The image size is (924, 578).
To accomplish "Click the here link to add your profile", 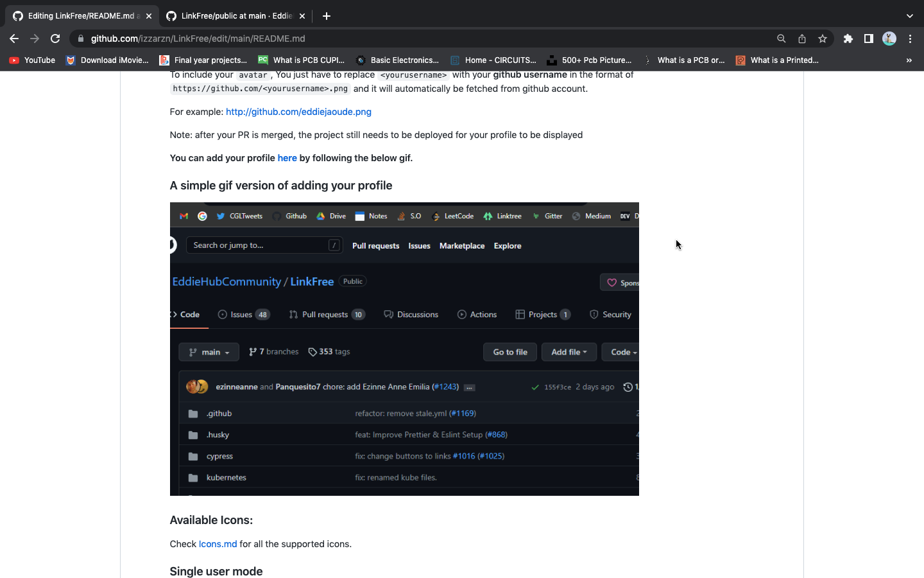I will [287, 157].
